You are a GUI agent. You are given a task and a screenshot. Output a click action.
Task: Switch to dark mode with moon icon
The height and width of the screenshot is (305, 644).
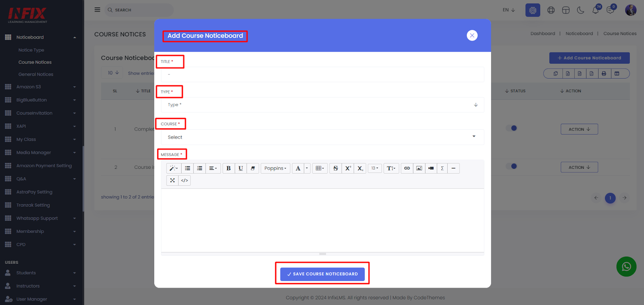pos(580,10)
